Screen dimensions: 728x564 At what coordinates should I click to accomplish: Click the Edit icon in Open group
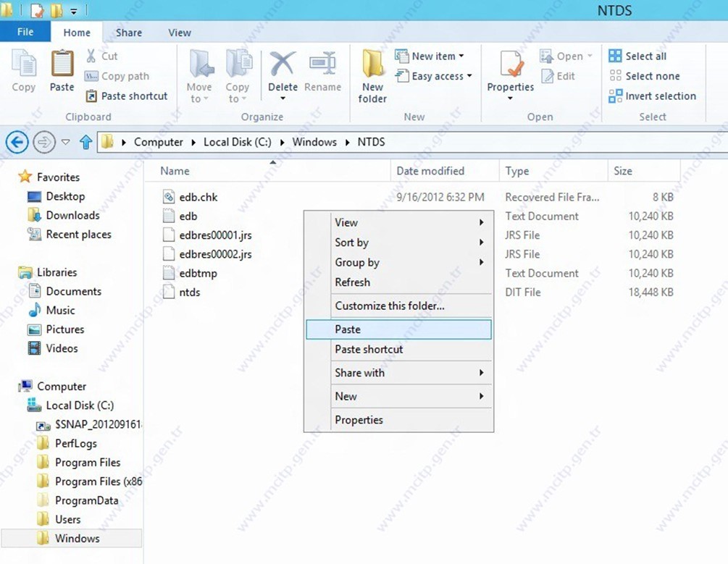[x=548, y=76]
